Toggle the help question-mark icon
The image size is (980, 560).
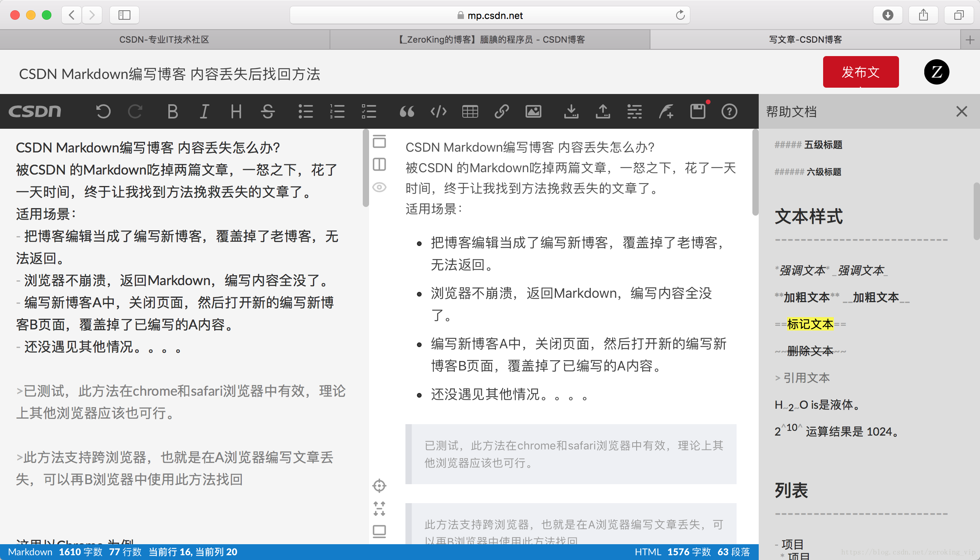729,111
